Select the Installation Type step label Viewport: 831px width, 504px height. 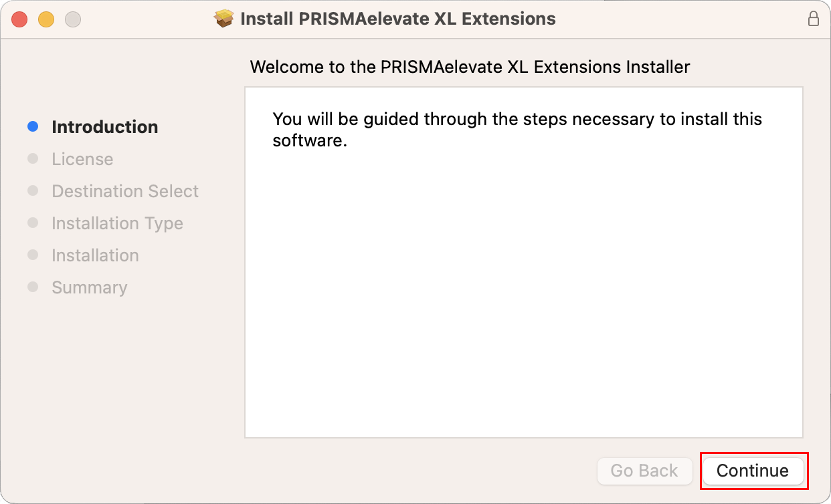click(117, 223)
